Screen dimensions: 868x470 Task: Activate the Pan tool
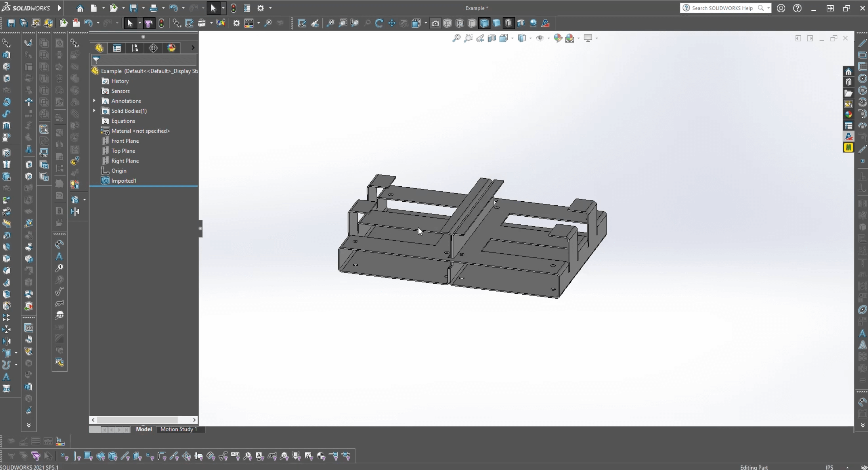tap(391, 23)
